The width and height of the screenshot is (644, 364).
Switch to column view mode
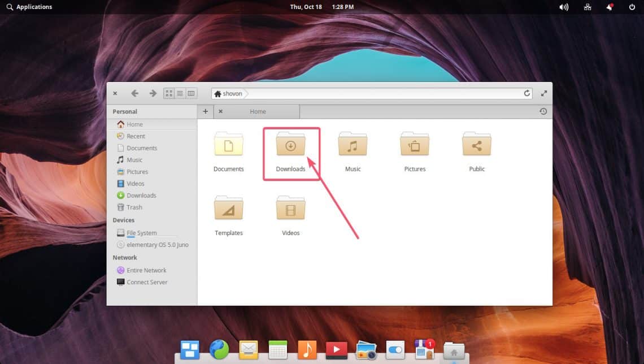coord(192,93)
